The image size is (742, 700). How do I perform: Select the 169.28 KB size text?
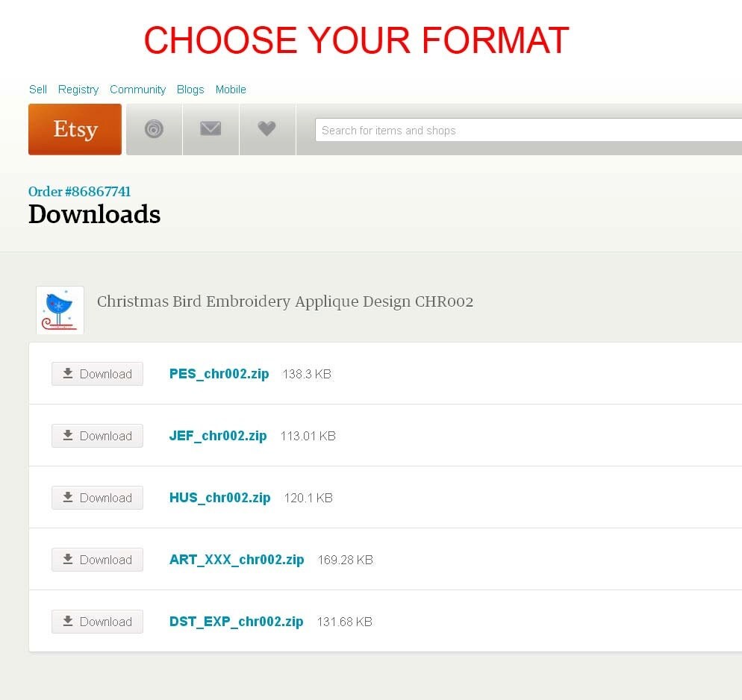[346, 560]
